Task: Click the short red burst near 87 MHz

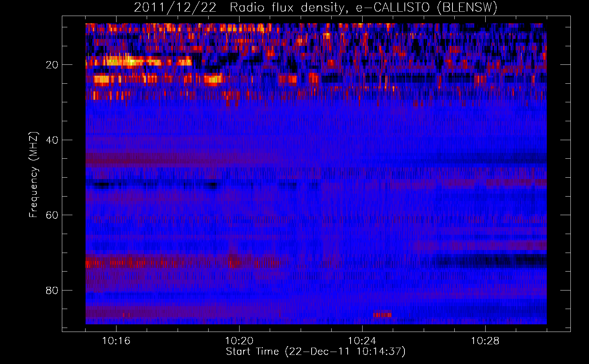Action: [x=382, y=314]
